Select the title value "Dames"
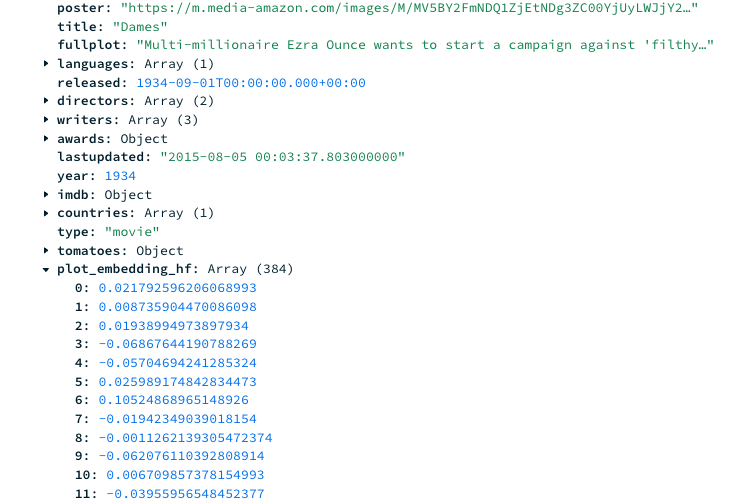Viewport: 747px width, 503px height. coord(140,27)
